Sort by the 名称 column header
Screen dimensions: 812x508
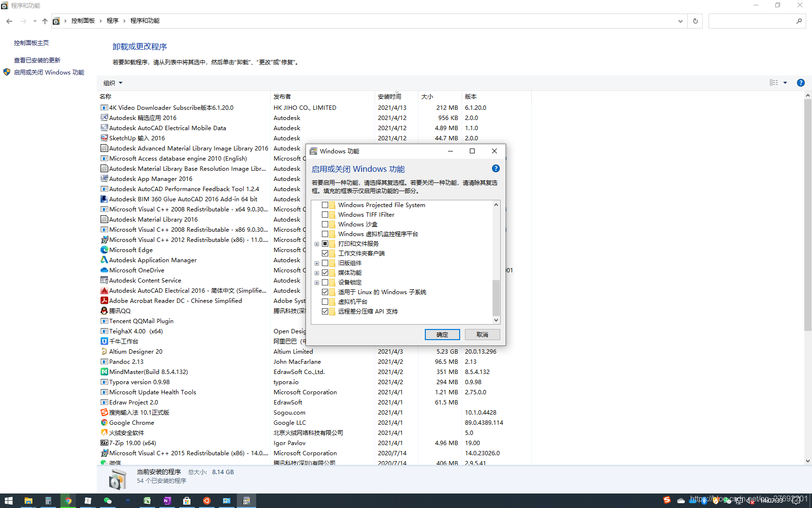184,96
